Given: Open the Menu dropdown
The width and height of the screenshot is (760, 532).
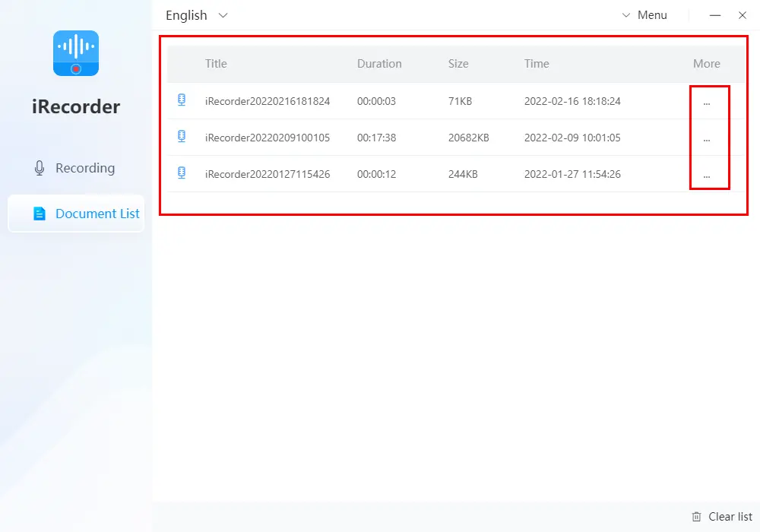Looking at the screenshot, I should point(644,15).
